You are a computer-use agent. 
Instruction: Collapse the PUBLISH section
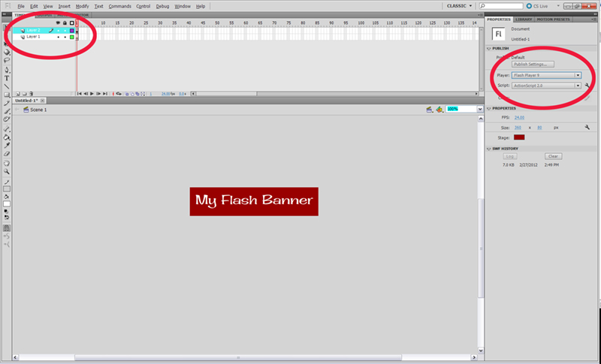[x=489, y=49]
